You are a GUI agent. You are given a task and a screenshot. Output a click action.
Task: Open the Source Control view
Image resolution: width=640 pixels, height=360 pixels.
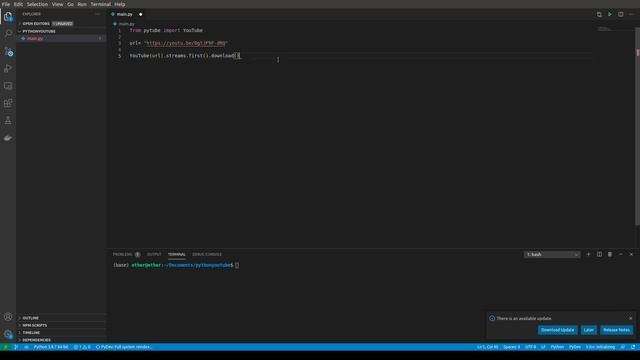click(x=8, y=51)
